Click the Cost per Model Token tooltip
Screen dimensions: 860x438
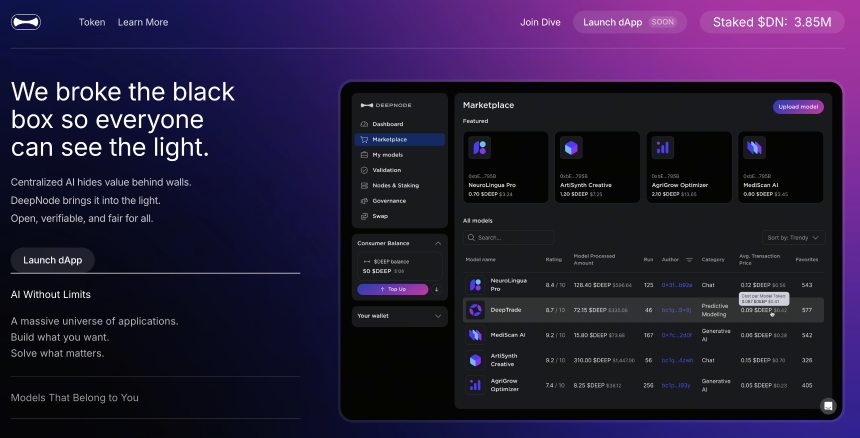point(764,299)
